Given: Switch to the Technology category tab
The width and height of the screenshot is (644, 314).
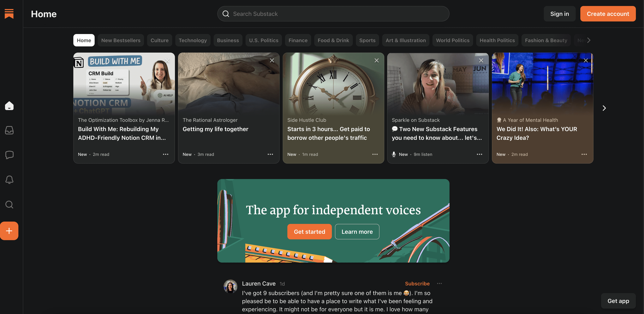Looking at the screenshot, I should coord(193,40).
